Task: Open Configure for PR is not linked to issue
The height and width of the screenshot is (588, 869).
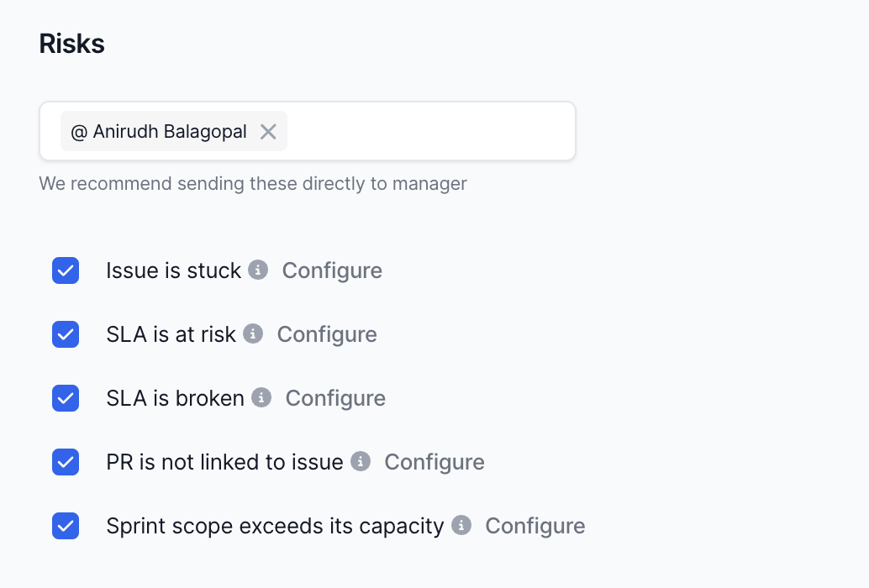Action: point(434,462)
